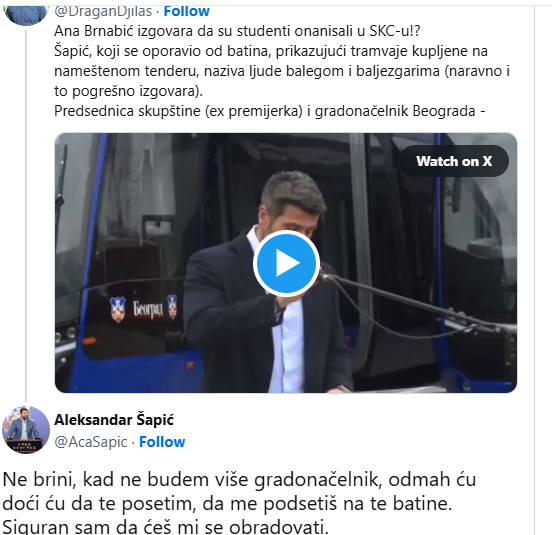Open the cropped Dragan Djilas avatar
This screenshot has width=552, height=535.
(x=25, y=15)
